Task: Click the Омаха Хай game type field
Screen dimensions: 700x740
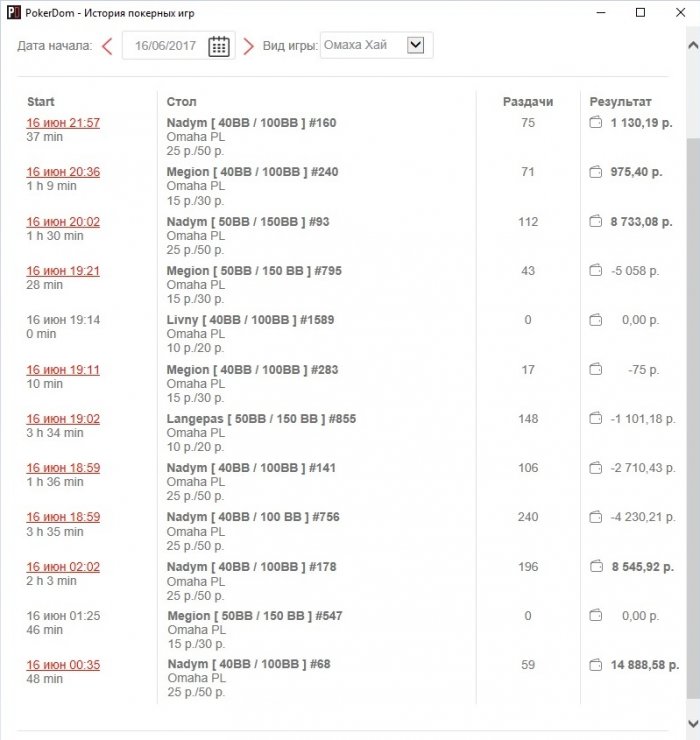Action: coord(376,45)
